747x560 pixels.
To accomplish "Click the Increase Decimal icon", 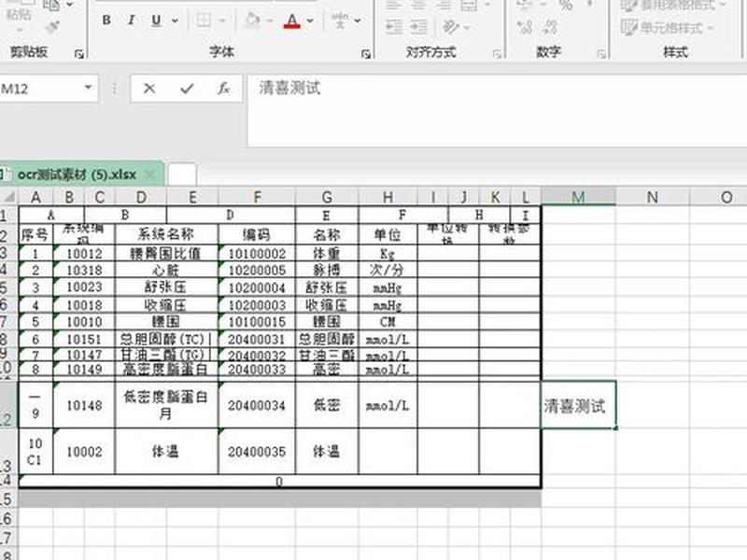I will [525, 27].
